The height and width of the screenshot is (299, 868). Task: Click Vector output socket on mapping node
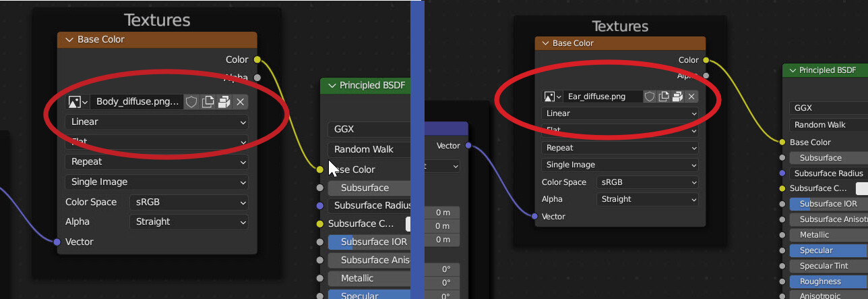(468, 146)
